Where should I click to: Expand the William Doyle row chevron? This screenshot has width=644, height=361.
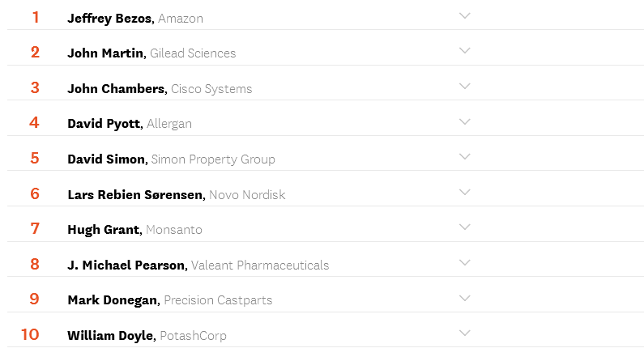[x=464, y=333]
